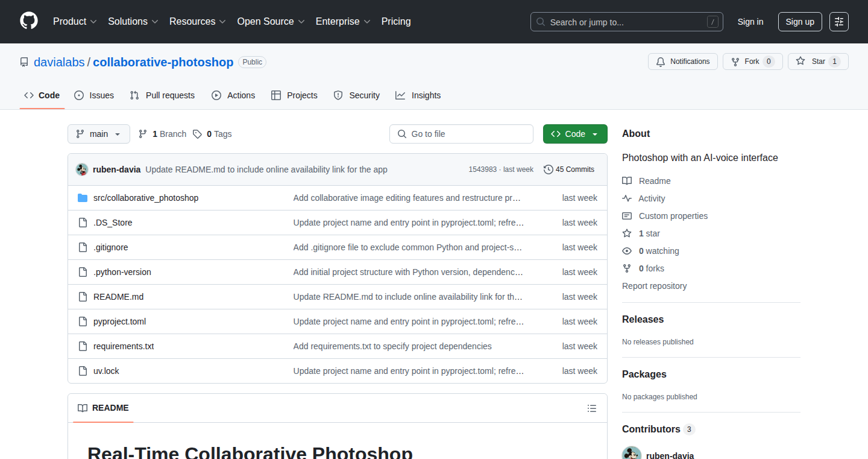Switch to the Issues tab
The height and width of the screenshot is (459, 868).
pyautogui.click(x=94, y=95)
